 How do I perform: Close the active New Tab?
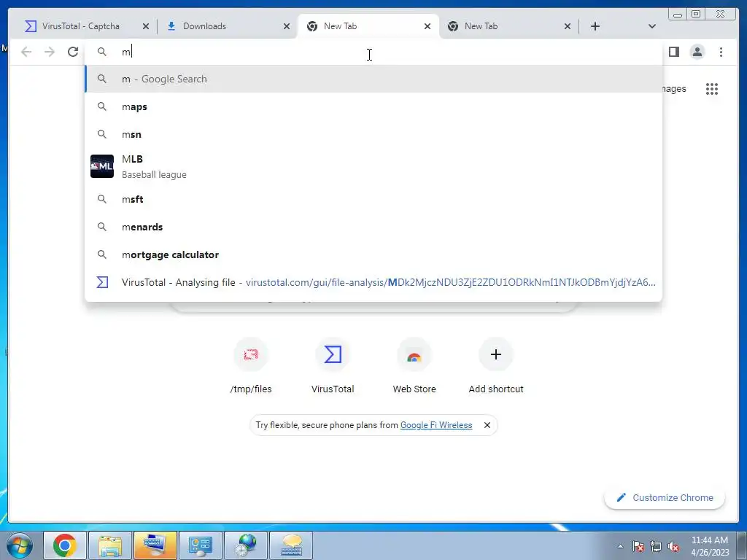(x=427, y=26)
